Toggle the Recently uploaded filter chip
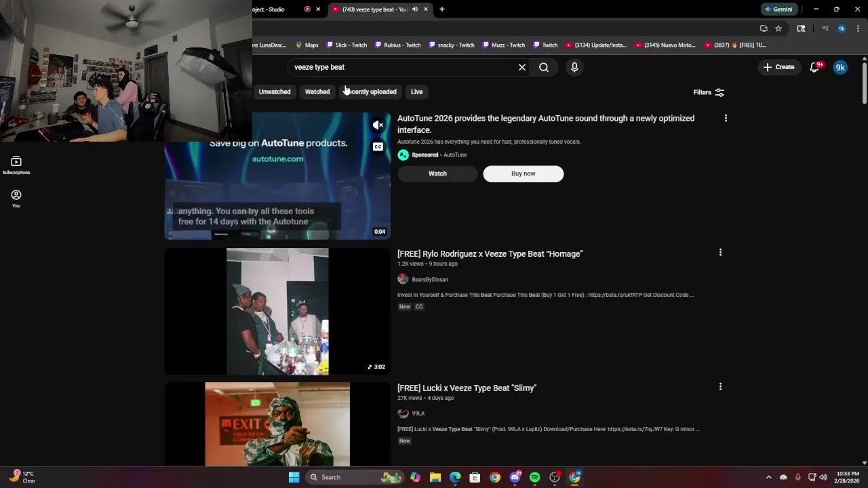Viewport: 868px width, 488px height. click(370, 91)
